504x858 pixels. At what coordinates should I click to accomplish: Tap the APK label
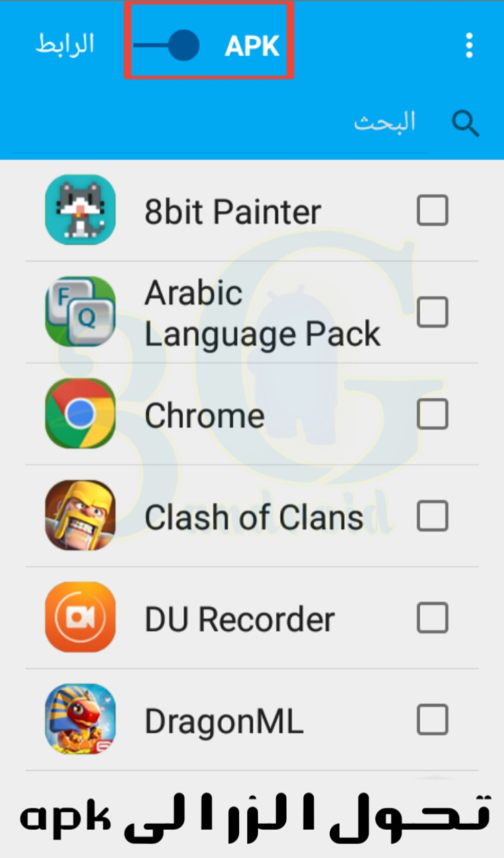pos(252,46)
